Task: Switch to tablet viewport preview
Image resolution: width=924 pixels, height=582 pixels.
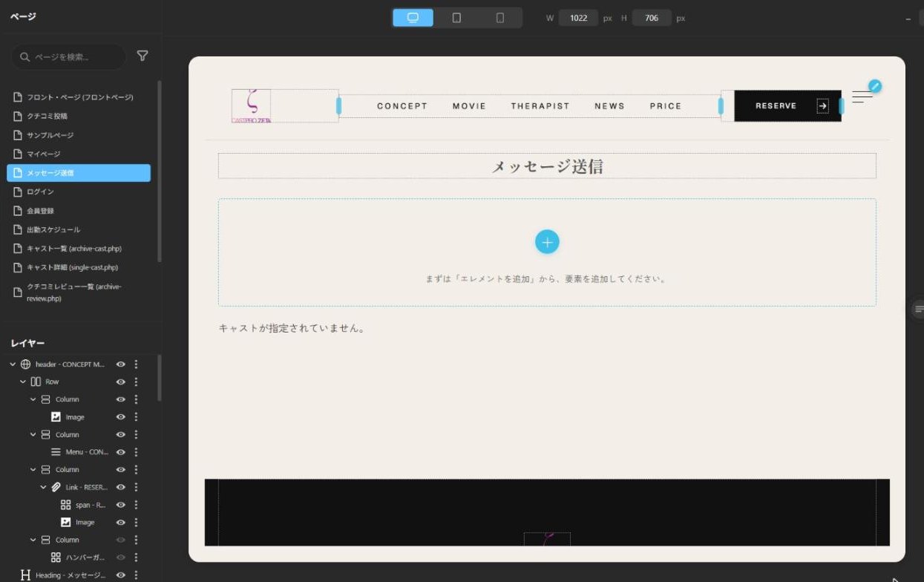Action: (x=456, y=18)
